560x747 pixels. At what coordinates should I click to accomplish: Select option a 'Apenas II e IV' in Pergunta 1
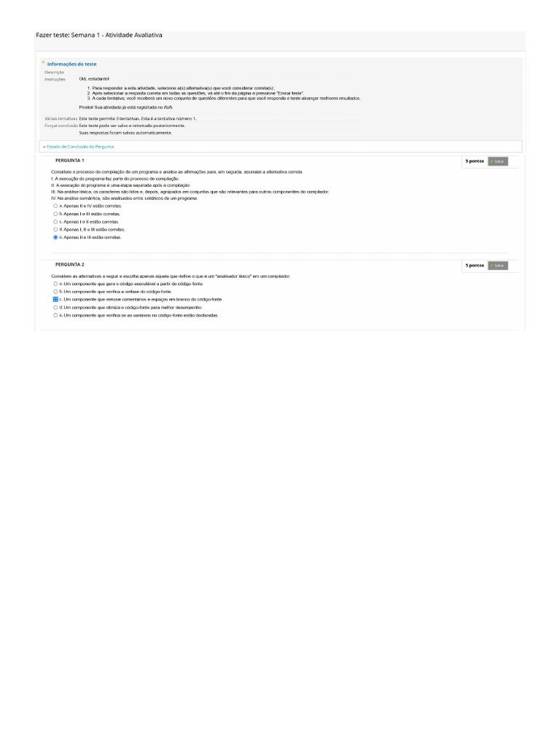click(55, 206)
